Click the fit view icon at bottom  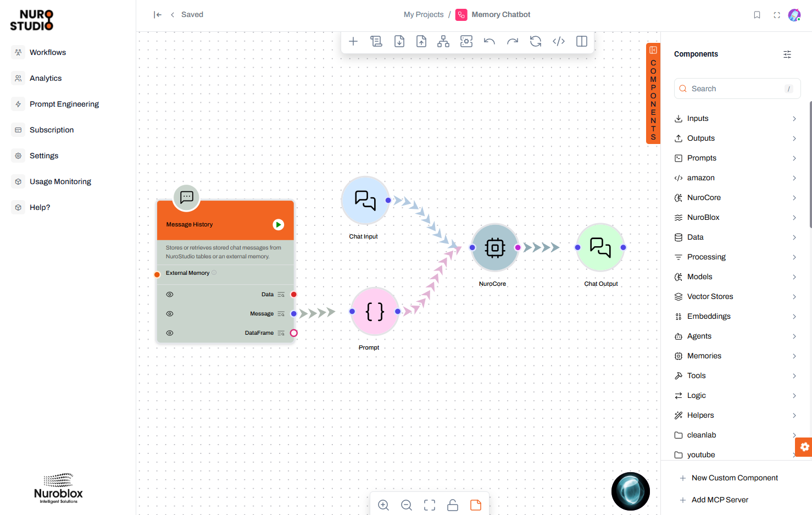click(430, 505)
